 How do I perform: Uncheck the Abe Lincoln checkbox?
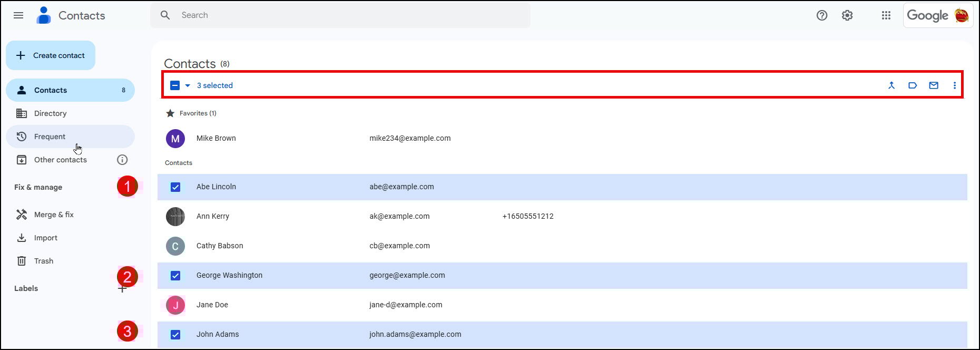[175, 187]
